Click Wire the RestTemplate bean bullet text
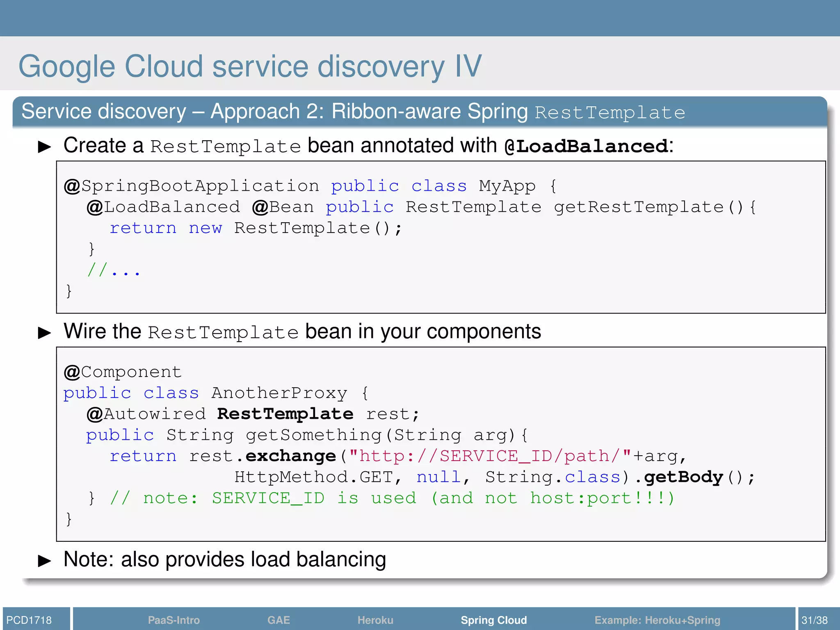The height and width of the screenshot is (630, 840). click(x=302, y=331)
